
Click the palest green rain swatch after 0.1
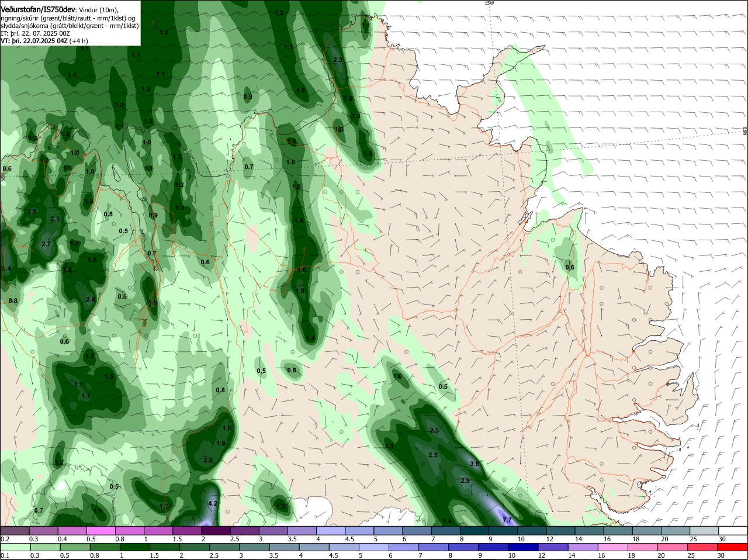15,548
